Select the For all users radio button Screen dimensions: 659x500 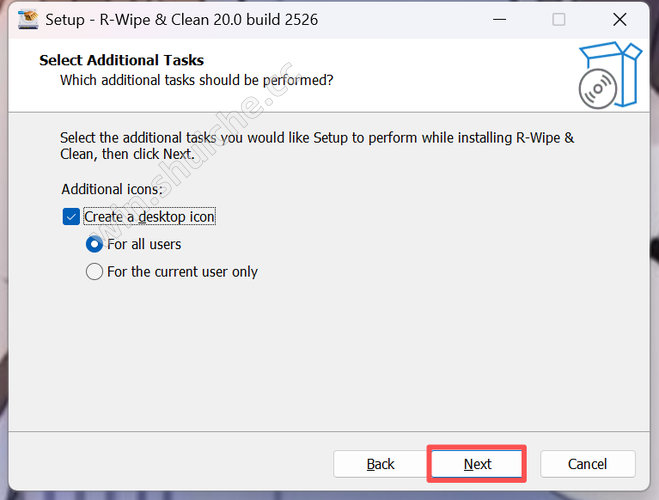(95, 244)
